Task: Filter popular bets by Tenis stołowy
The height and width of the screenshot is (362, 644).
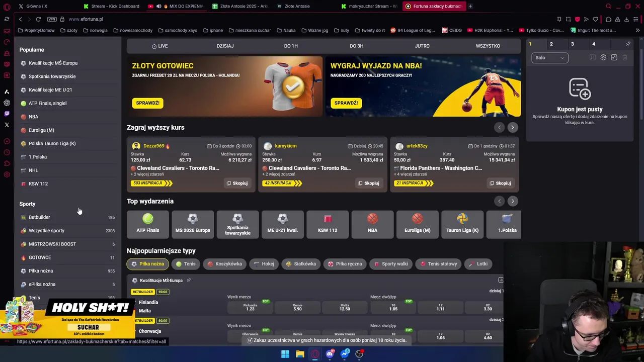Action: click(439, 263)
